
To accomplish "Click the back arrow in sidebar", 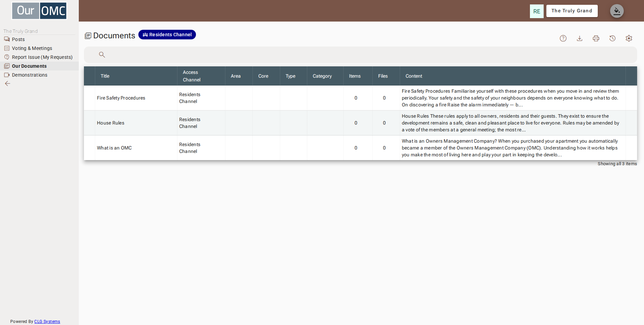I will (x=8, y=83).
